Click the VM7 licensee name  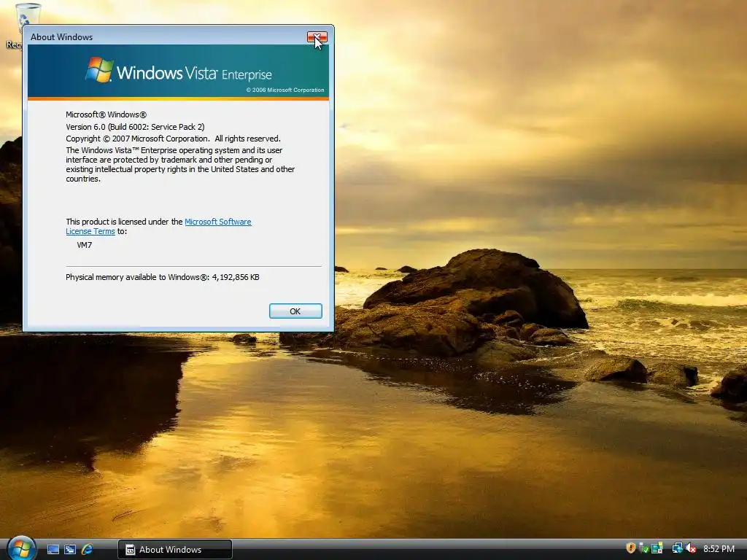pos(85,245)
